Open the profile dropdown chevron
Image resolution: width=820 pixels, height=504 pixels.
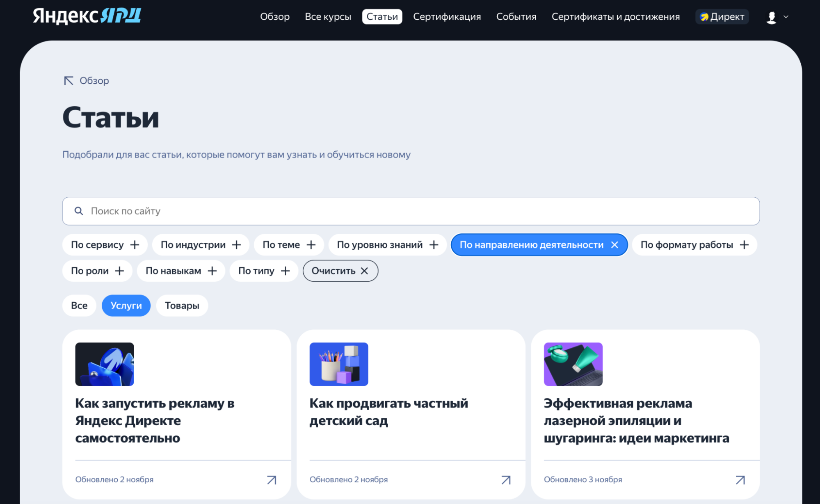pos(786,17)
